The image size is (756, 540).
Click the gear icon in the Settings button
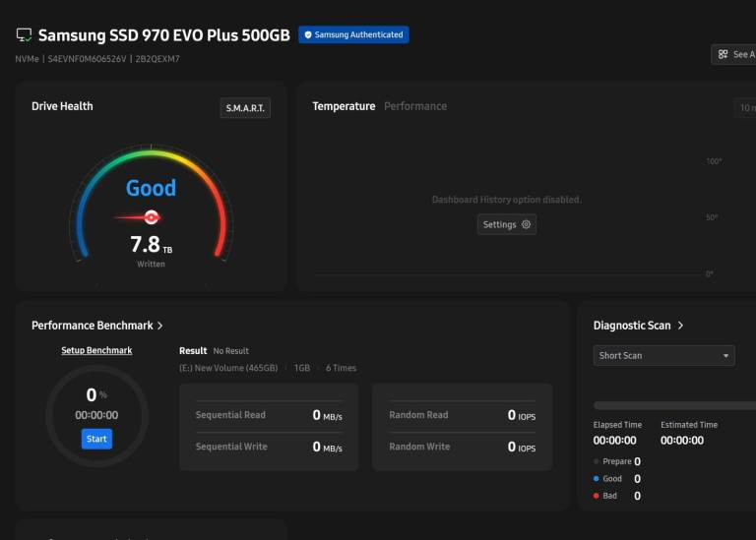coord(527,224)
